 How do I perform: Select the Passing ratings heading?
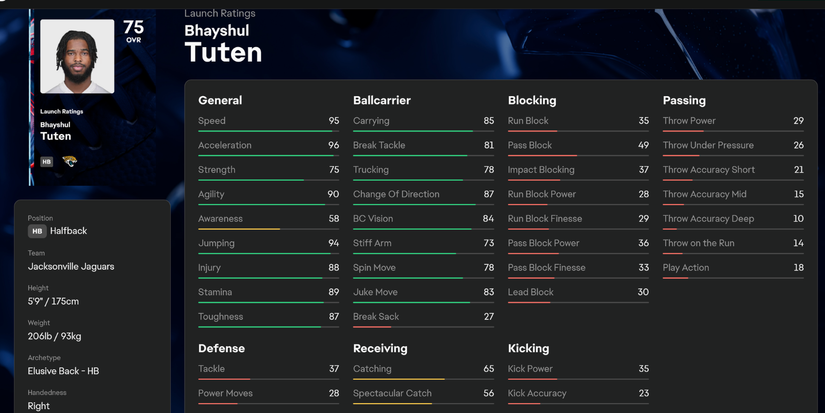click(684, 100)
